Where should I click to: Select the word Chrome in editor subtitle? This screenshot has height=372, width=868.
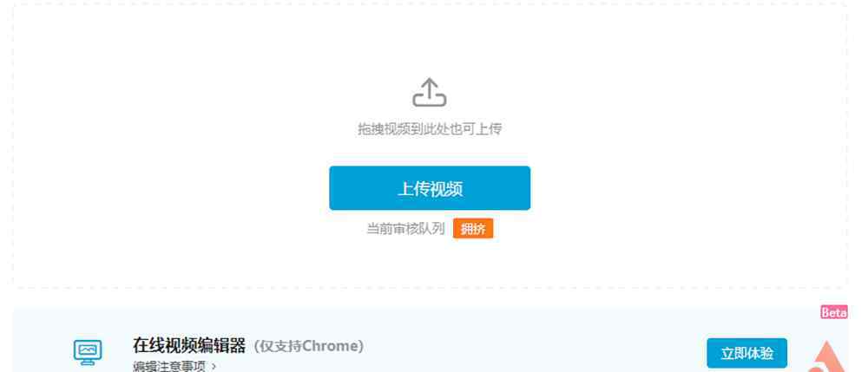coord(330,347)
